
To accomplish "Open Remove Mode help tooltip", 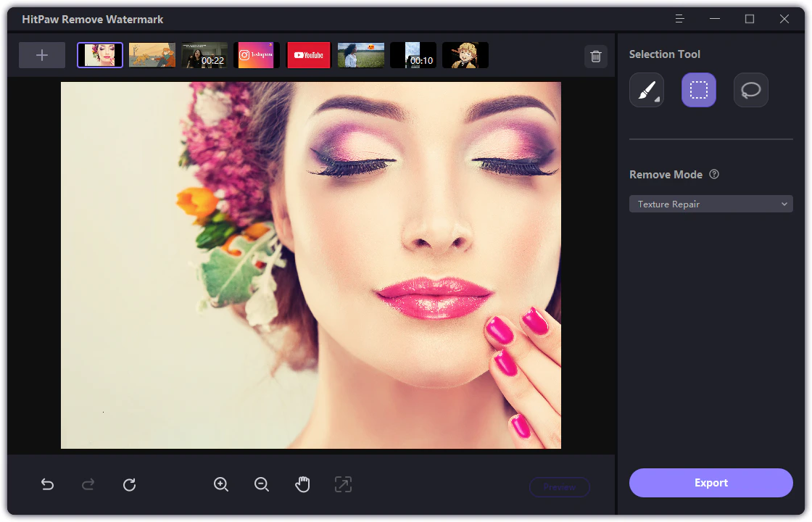I will (x=714, y=174).
